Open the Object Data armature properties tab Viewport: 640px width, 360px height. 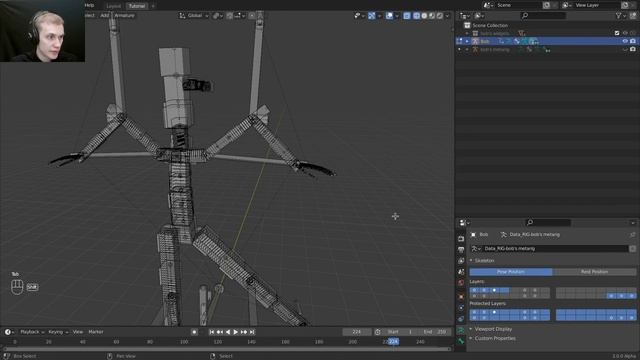click(x=461, y=330)
